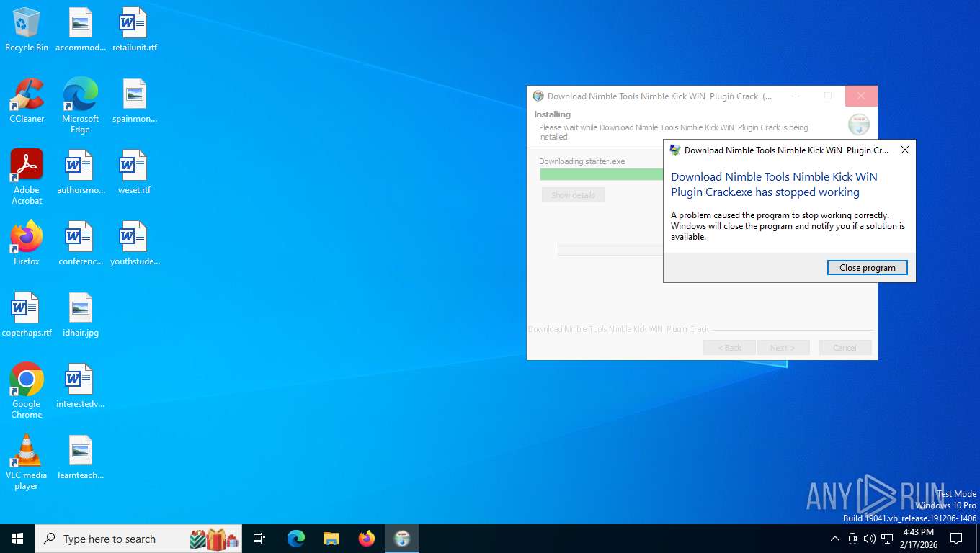Image resolution: width=980 pixels, height=553 pixels.
Task: Select the retailunit.rtf document icon
Action: click(134, 30)
